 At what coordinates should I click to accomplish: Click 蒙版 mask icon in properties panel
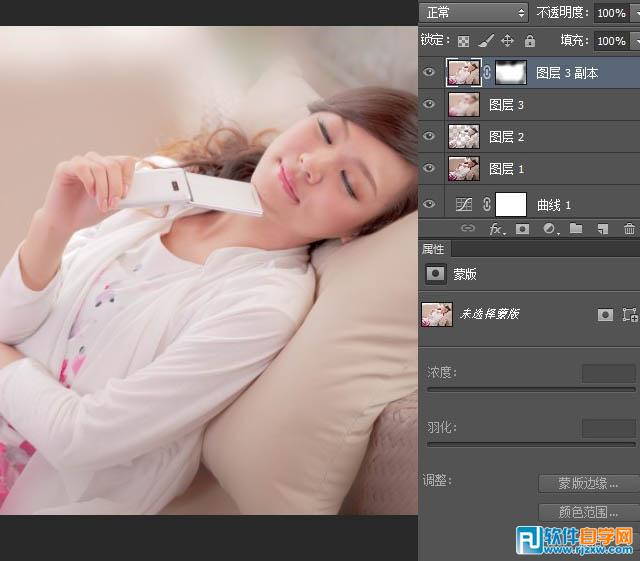[x=435, y=274]
